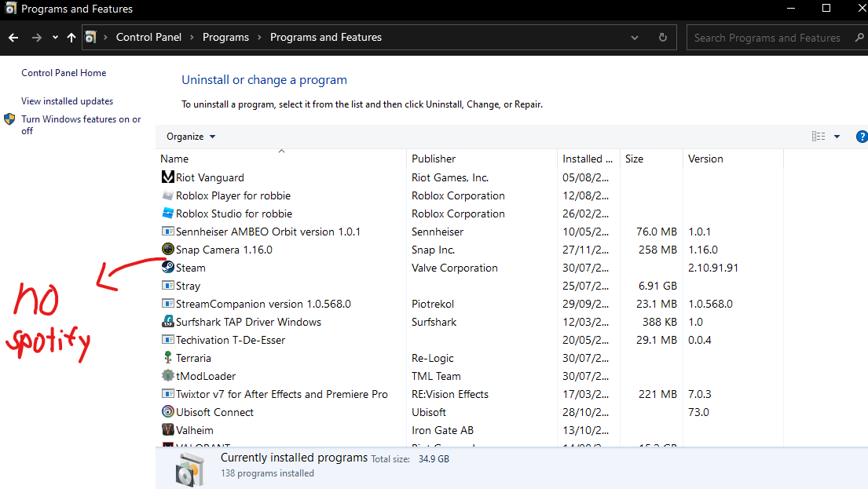Click the 2.10.91.91 version cell
Viewport: 868px width, 489px height.
pyautogui.click(x=713, y=268)
